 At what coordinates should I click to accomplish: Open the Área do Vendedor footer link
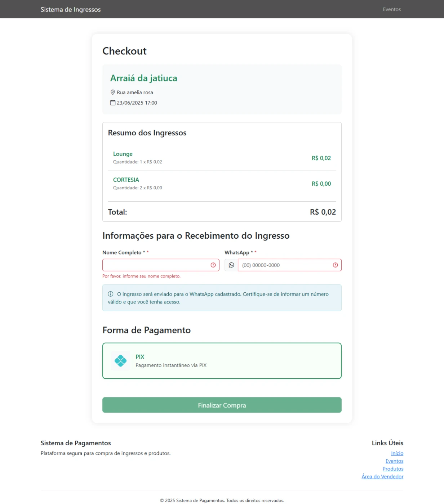(382, 477)
